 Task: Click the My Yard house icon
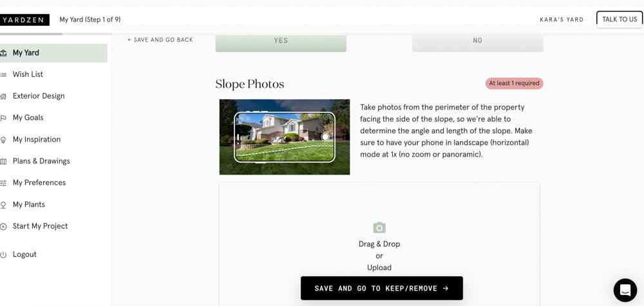click(x=3, y=53)
